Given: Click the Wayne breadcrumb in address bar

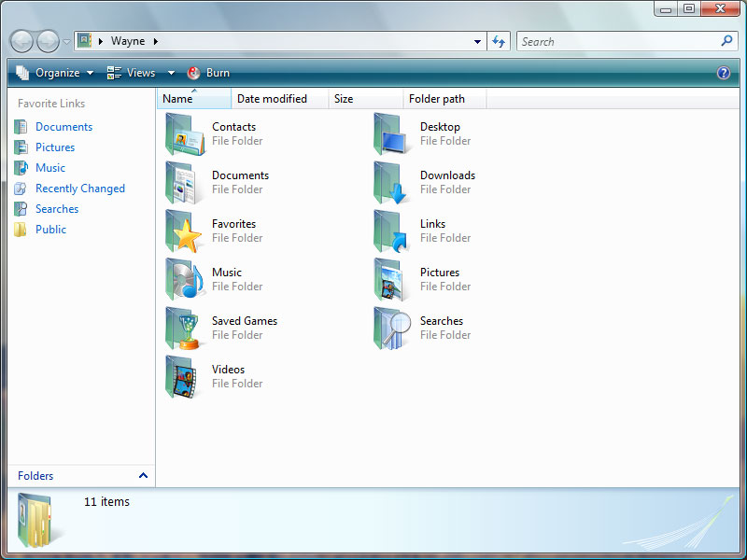Looking at the screenshot, I should pyautogui.click(x=128, y=41).
